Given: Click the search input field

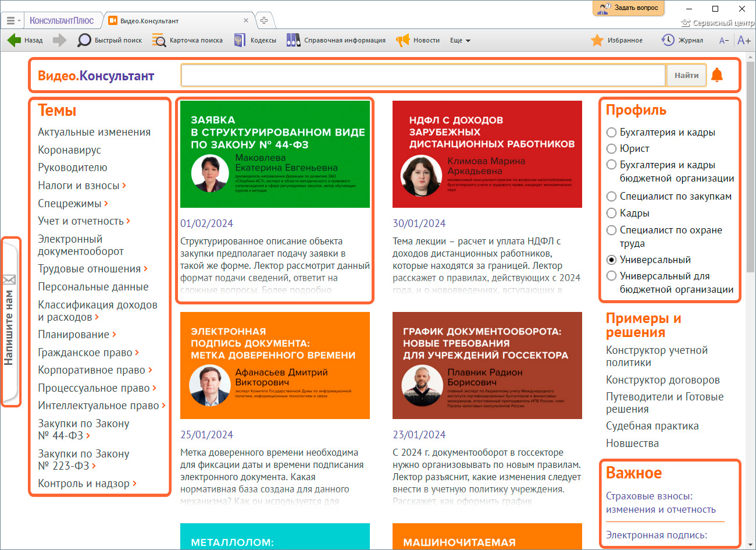Looking at the screenshot, I should click(423, 76).
